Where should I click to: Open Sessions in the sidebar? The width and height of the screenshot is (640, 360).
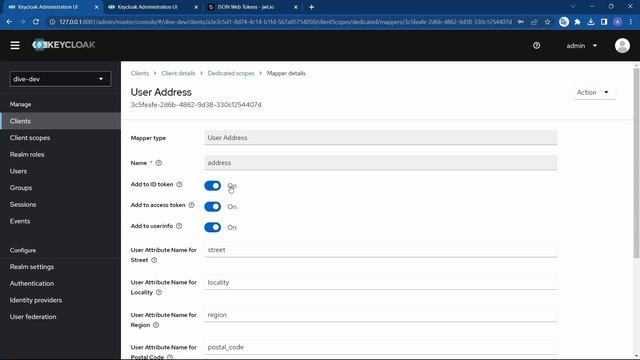coord(60,204)
